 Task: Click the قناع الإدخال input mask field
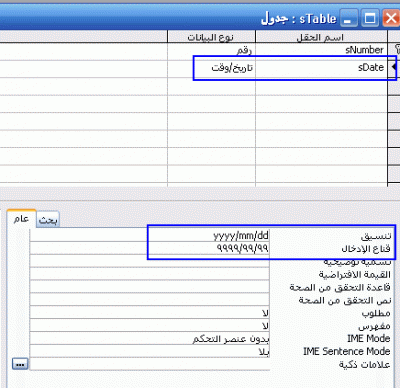pyautogui.click(x=149, y=248)
